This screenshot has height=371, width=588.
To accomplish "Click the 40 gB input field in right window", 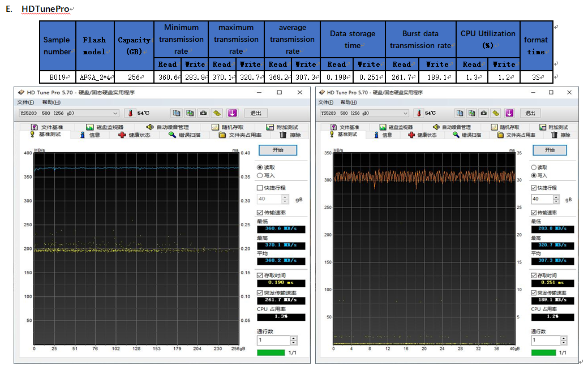I will click(542, 199).
